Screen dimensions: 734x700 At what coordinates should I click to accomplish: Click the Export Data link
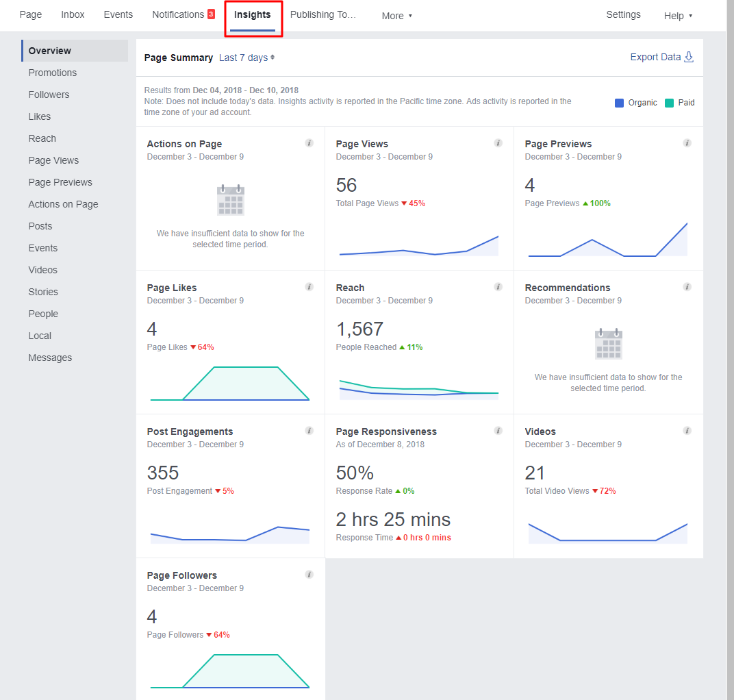655,57
